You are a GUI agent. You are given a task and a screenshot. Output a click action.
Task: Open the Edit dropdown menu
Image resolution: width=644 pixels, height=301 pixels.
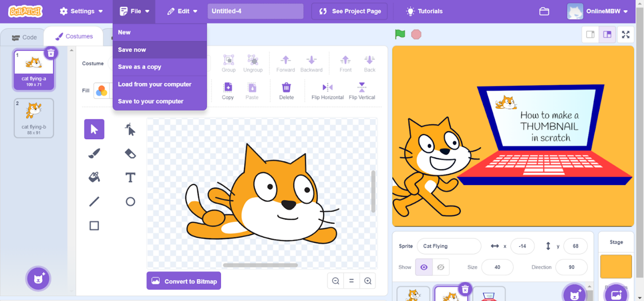coord(182,11)
